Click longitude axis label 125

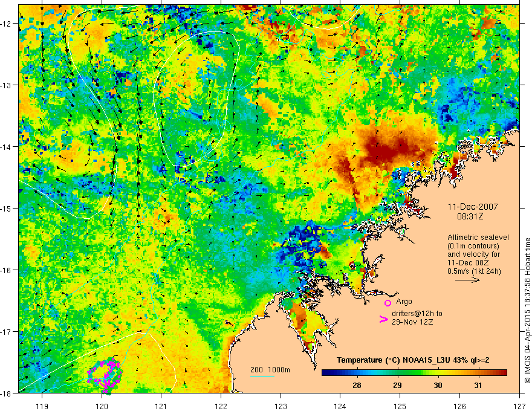[x=400, y=406]
